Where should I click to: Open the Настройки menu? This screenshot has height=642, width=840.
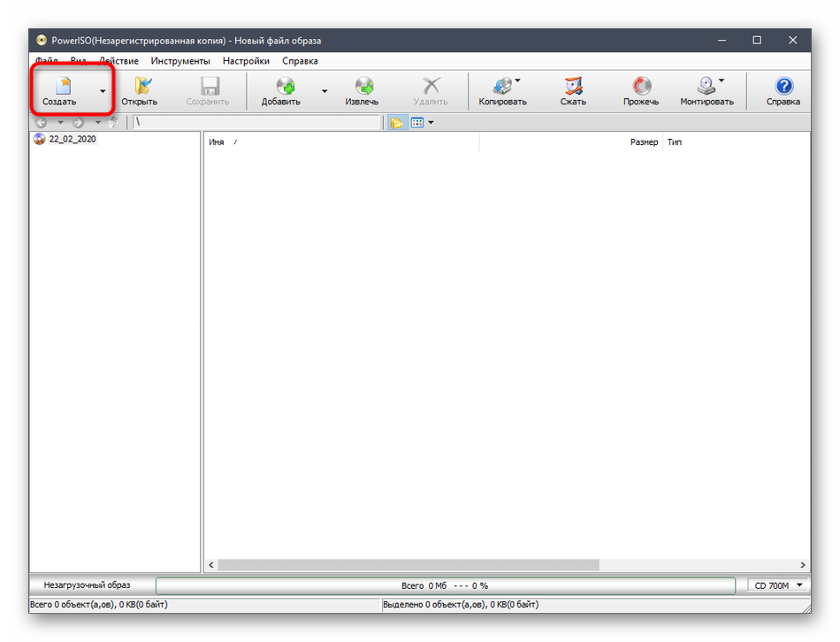[246, 61]
